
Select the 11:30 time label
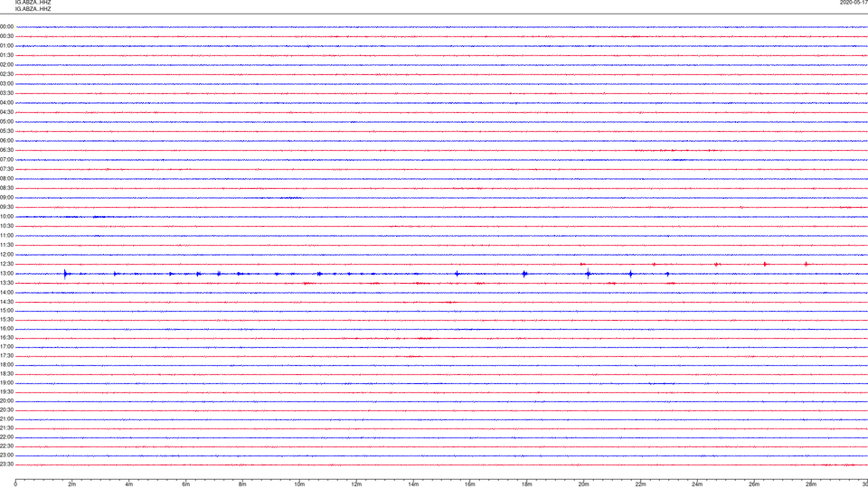coord(6,245)
